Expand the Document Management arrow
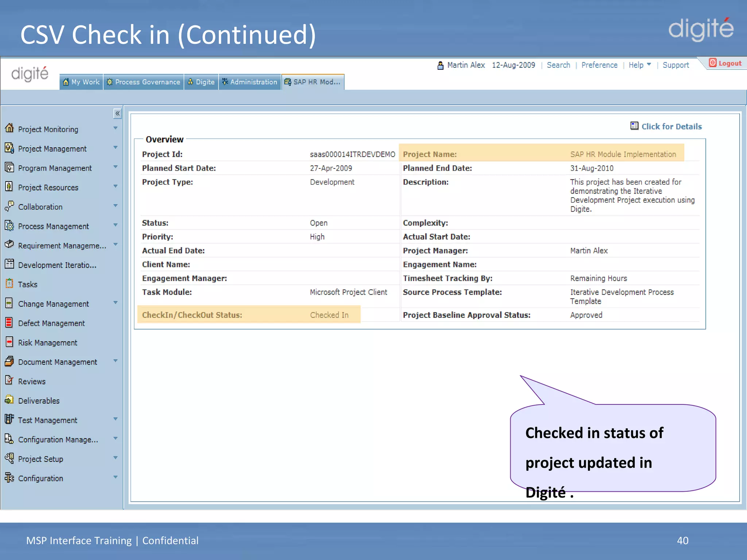The width and height of the screenshot is (747, 560). (116, 361)
